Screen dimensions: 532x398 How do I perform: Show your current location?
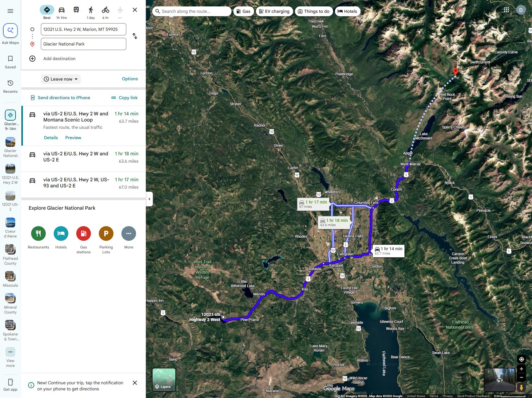(522, 359)
